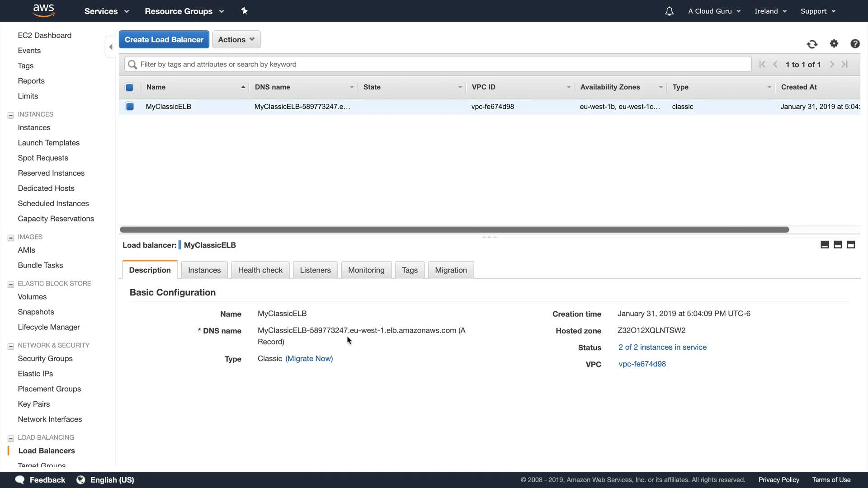
Task: Open the settings gear icon
Action: 834,43
